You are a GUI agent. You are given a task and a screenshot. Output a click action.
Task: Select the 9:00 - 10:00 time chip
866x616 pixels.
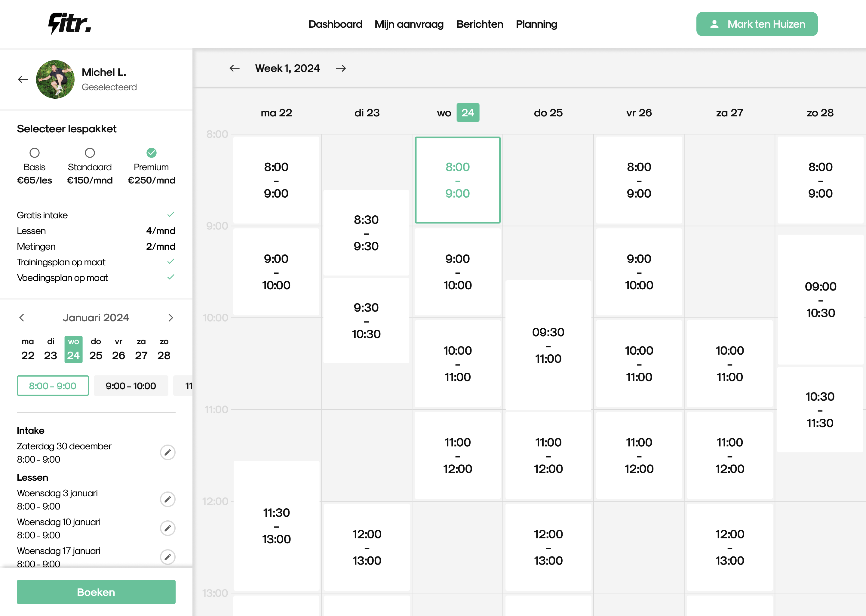point(131,386)
